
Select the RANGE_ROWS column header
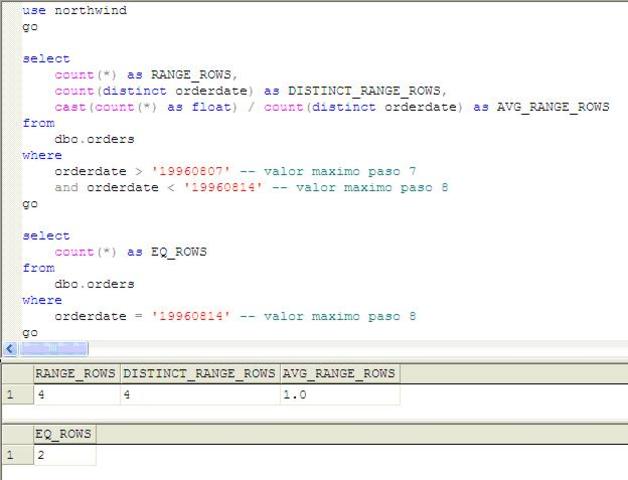[x=77, y=374]
